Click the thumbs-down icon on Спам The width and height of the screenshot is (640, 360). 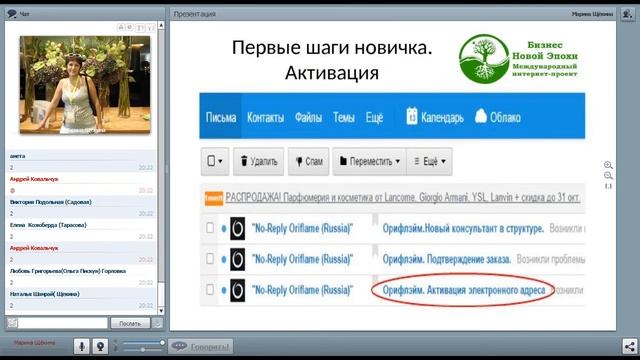[299, 162]
